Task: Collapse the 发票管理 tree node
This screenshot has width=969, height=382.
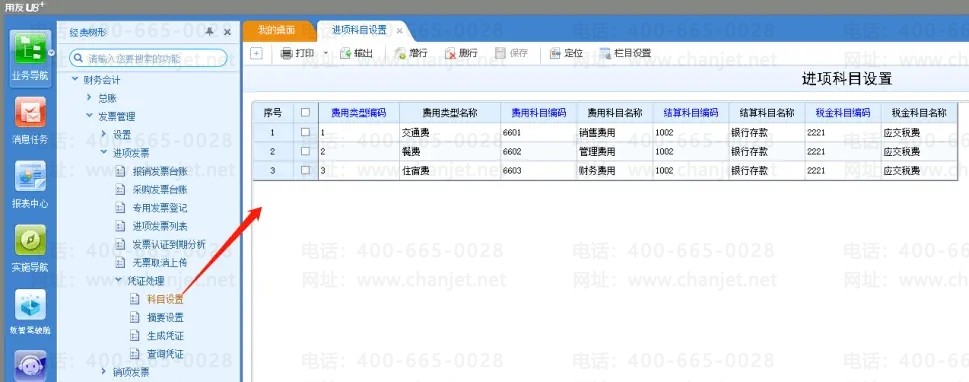Action: (90, 116)
